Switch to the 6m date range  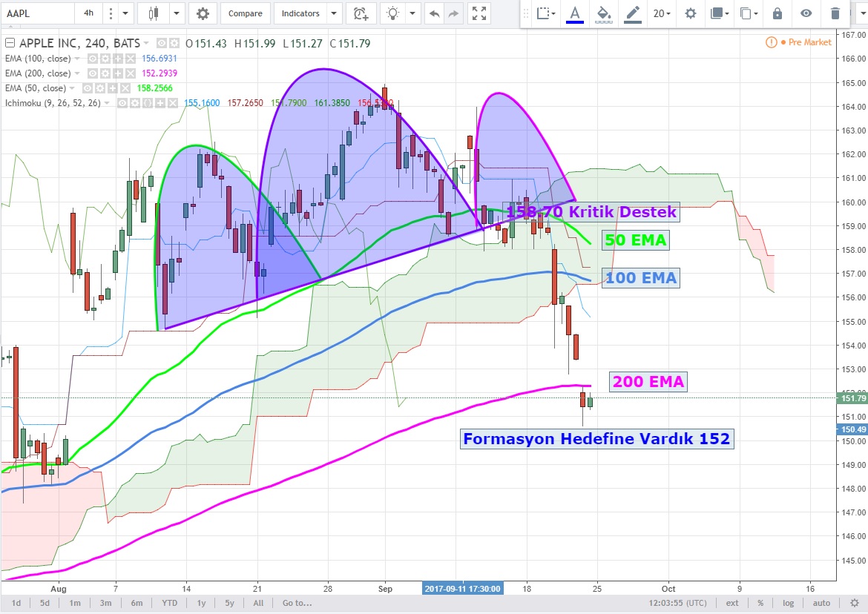click(137, 603)
